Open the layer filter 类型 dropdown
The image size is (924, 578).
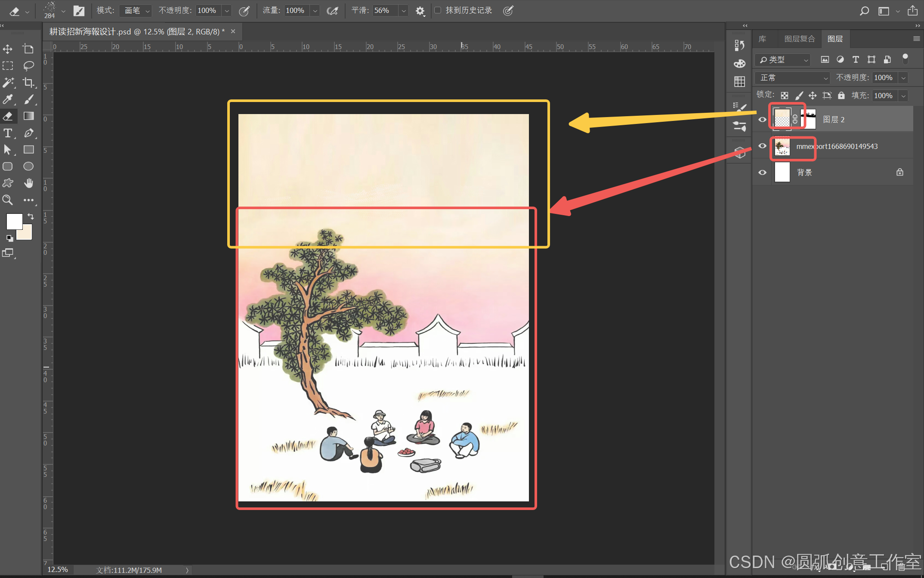[x=783, y=60]
